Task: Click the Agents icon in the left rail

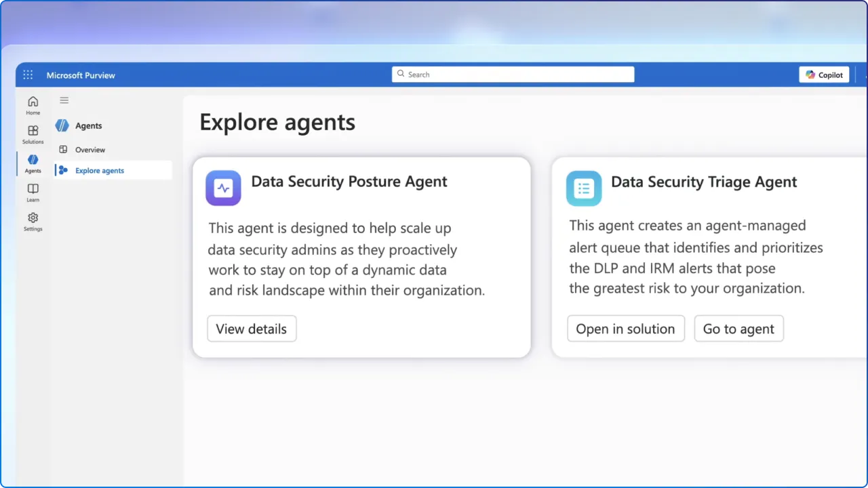Action: 33,161
